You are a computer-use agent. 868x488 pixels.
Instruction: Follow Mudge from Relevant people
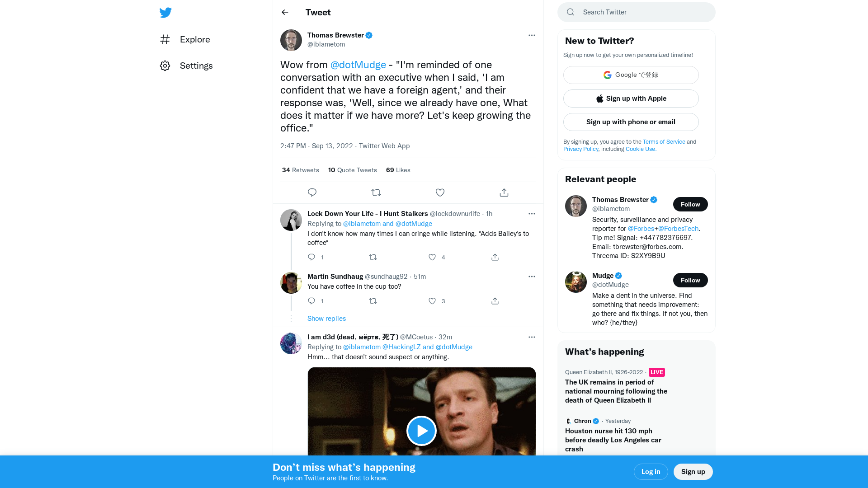(x=690, y=280)
